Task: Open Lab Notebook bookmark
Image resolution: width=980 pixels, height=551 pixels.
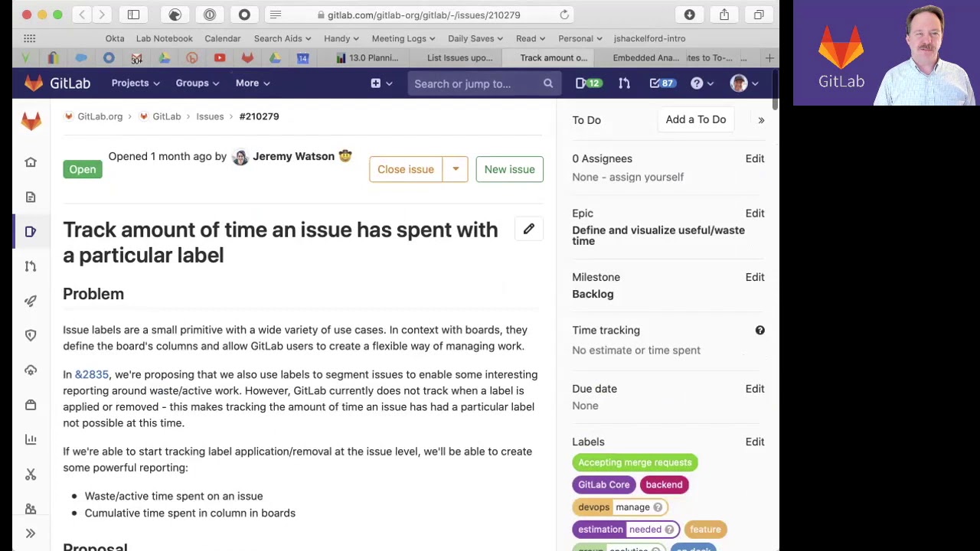Action: [x=165, y=38]
